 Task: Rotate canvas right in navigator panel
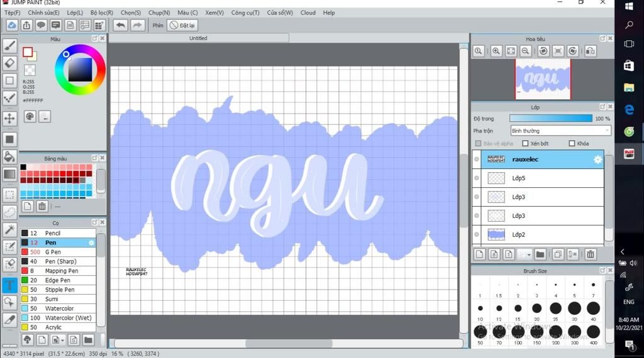(x=572, y=52)
